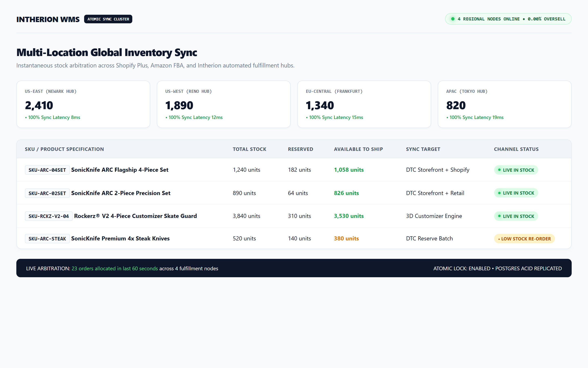
Task: Click the 310 units reserved cell
Action: click(299, 216)
